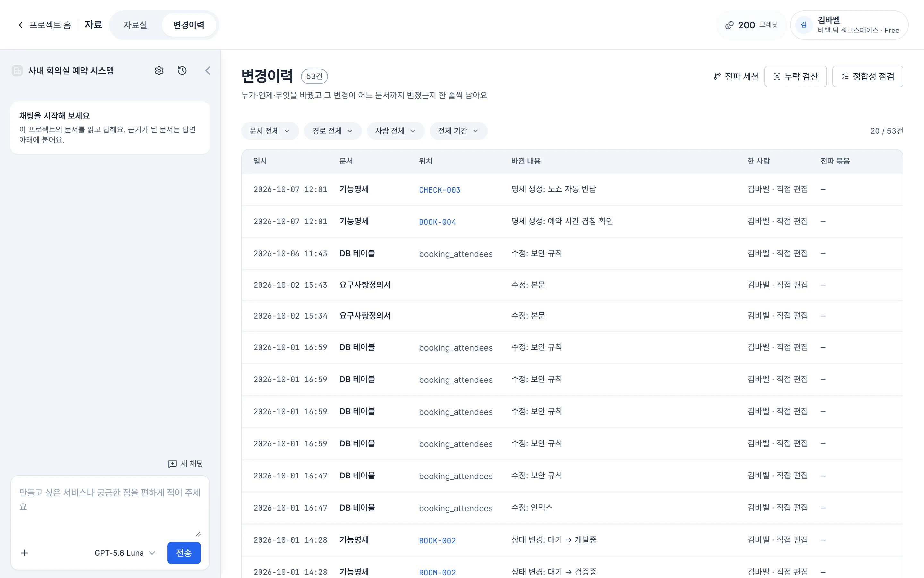Click the 200 크레딧 badge
Viewport: 924px width, 578px height.
click(751, 25)
